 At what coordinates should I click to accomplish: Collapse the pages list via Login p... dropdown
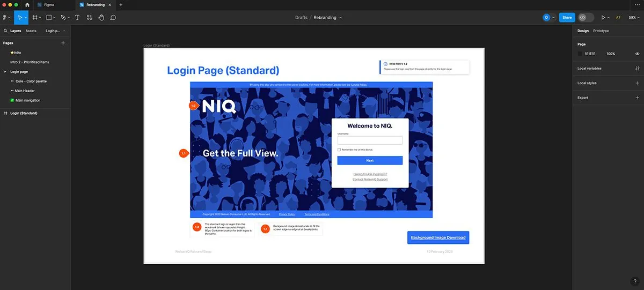point(55,31)
